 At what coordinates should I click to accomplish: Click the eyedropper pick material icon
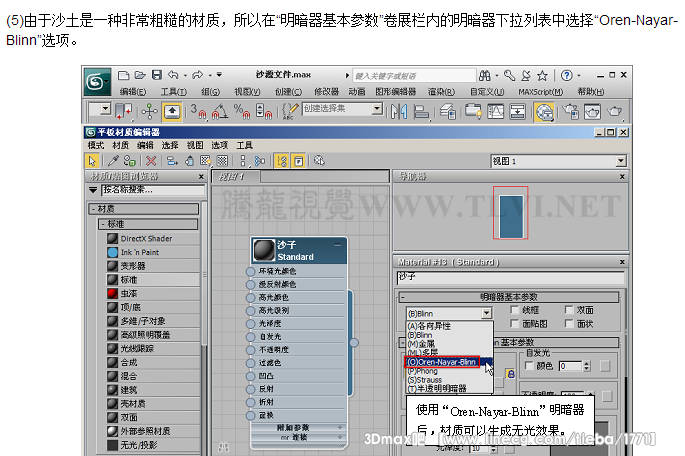[113, 160]
